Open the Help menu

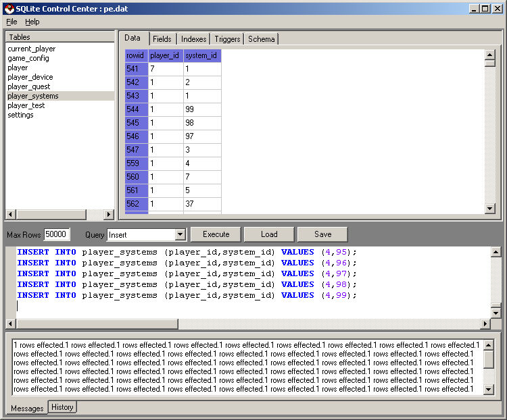coord(32,22)
